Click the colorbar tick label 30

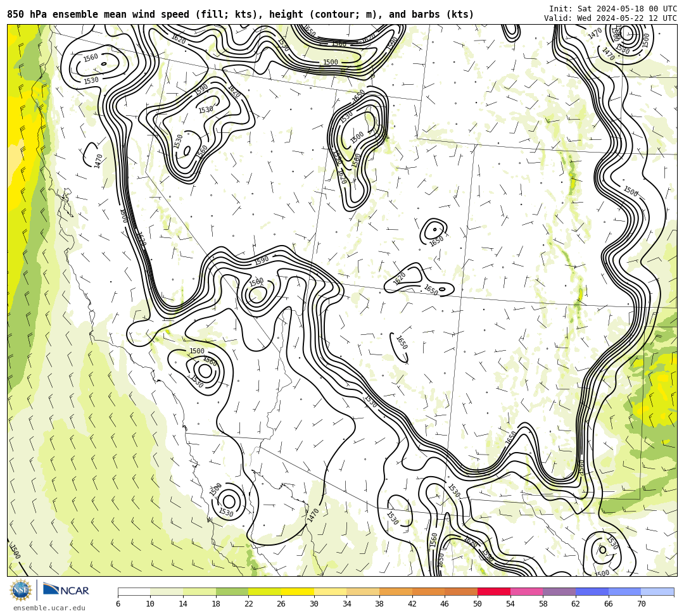click(x=314, y=604)
